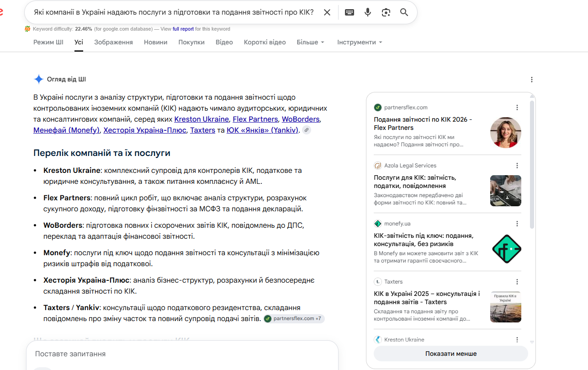Open 'Подання звітності по КІК 2026 - Flex Partners' result
Screen dimensions: 588x370
[x=423, y=123]
